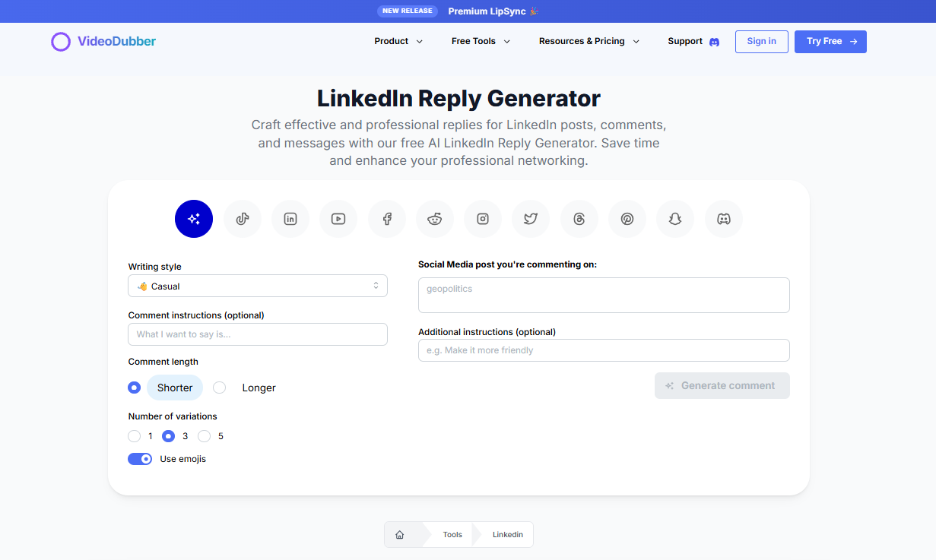936x560 pixels.
Task: Choose the Threads platform icon
Action: 579,219
